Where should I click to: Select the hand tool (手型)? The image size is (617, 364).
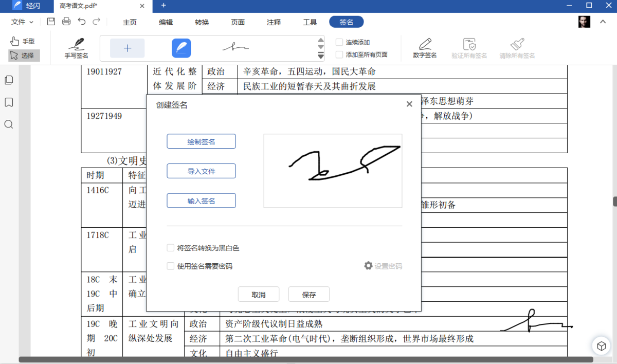24,41
